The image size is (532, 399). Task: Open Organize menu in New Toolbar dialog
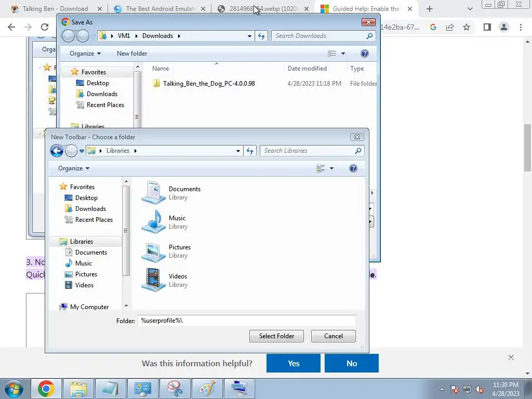[74, 168]
